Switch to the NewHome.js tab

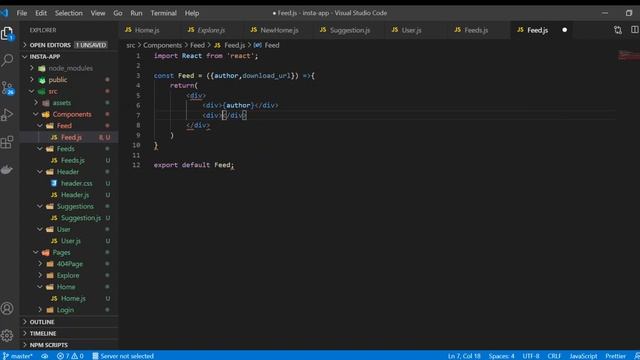(279, 30)
